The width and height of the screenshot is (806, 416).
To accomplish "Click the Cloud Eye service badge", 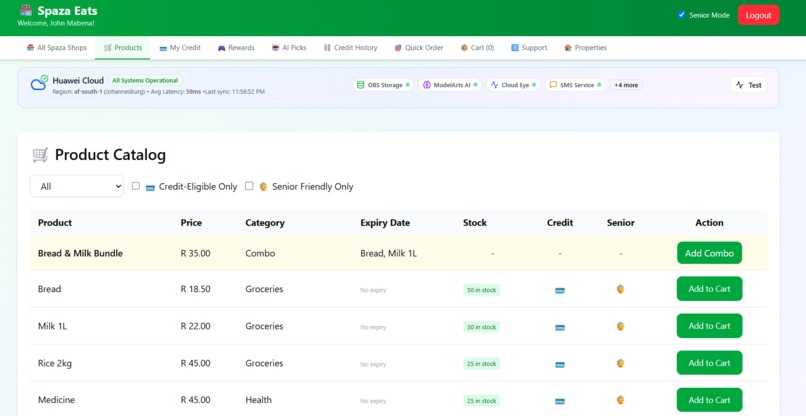I will pos(513,85).
